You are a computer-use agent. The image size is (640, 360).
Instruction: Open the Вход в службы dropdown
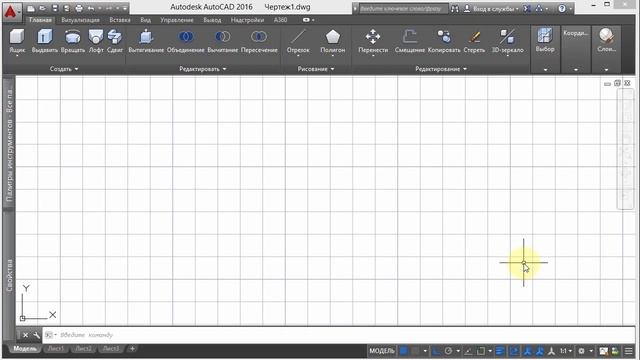[495, 9]
